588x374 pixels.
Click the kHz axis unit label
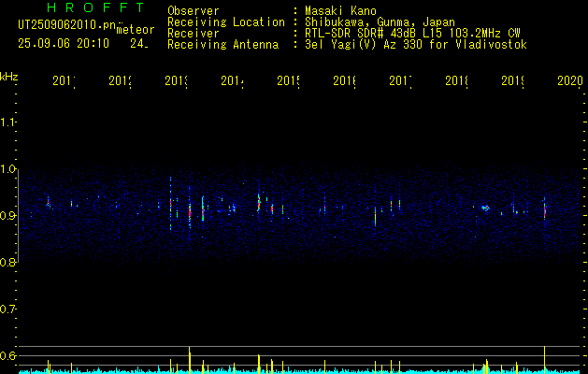pos(8,77)
